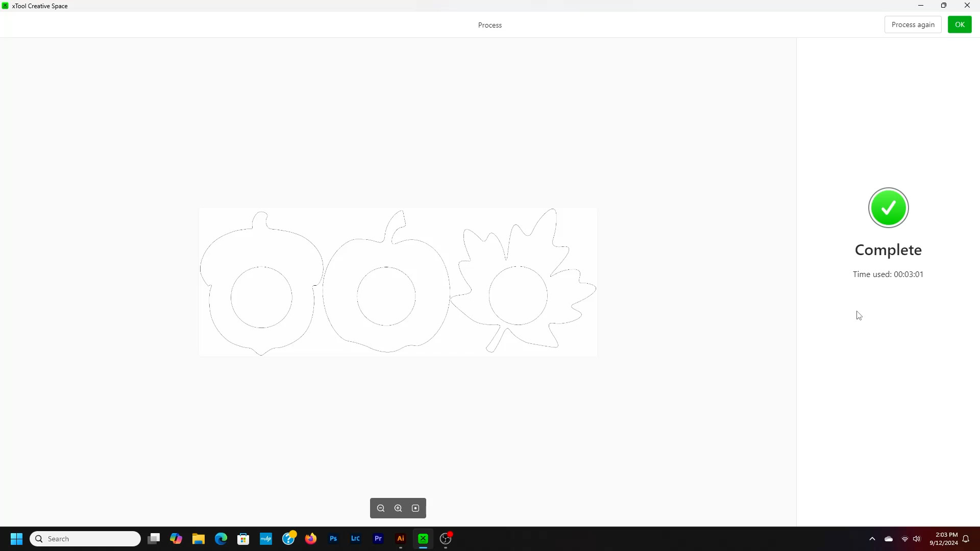Restore down the xTool Creative Space window
The width and height of the screenshot is (980, 551).
click(x=944, y=6)
